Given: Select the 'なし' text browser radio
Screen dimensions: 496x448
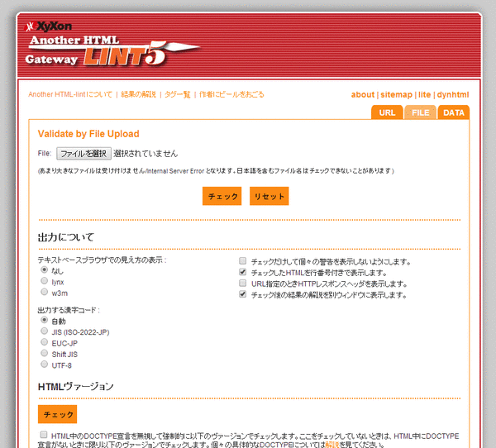Looking at the screenshot, I should pos(45,270).
